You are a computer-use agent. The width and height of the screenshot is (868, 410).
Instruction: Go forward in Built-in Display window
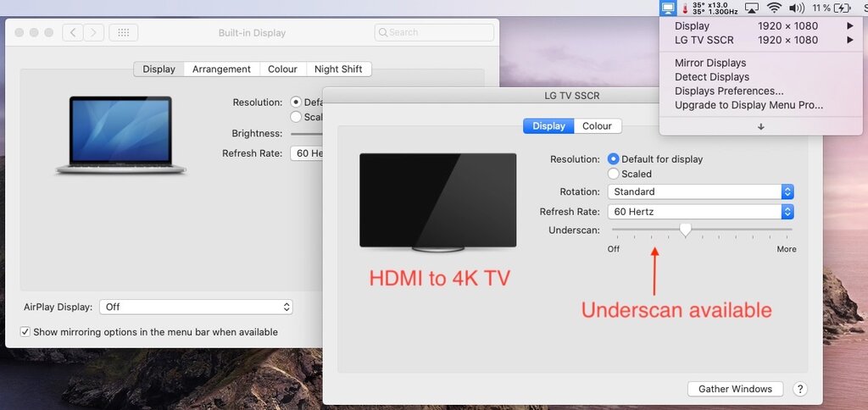click(93, 33)
